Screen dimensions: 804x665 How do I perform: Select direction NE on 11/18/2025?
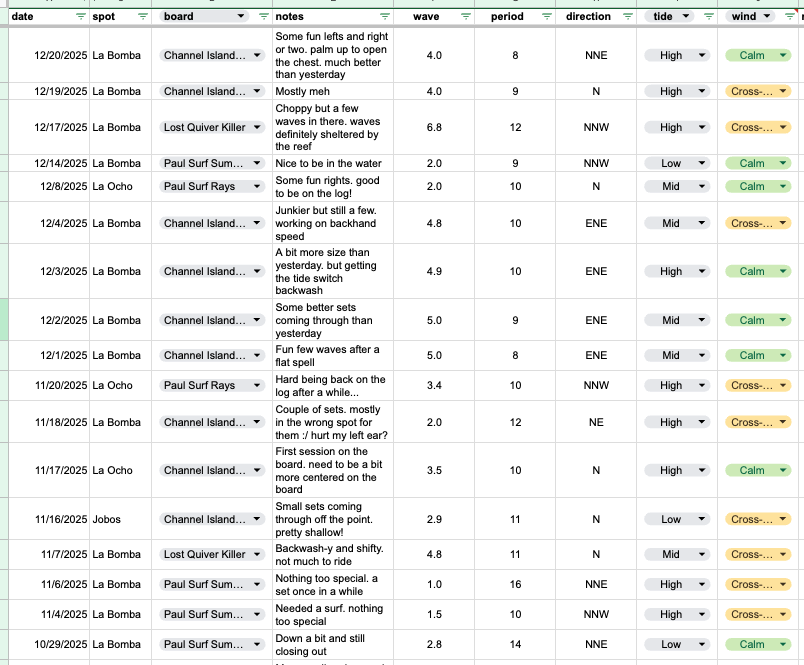[596, 422]
